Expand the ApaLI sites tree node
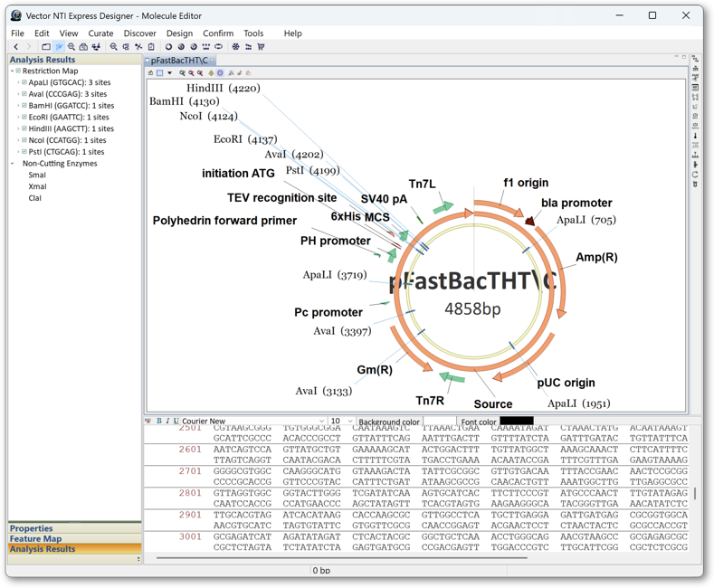This screenshot has width=714, height=588. pos(18,82)
